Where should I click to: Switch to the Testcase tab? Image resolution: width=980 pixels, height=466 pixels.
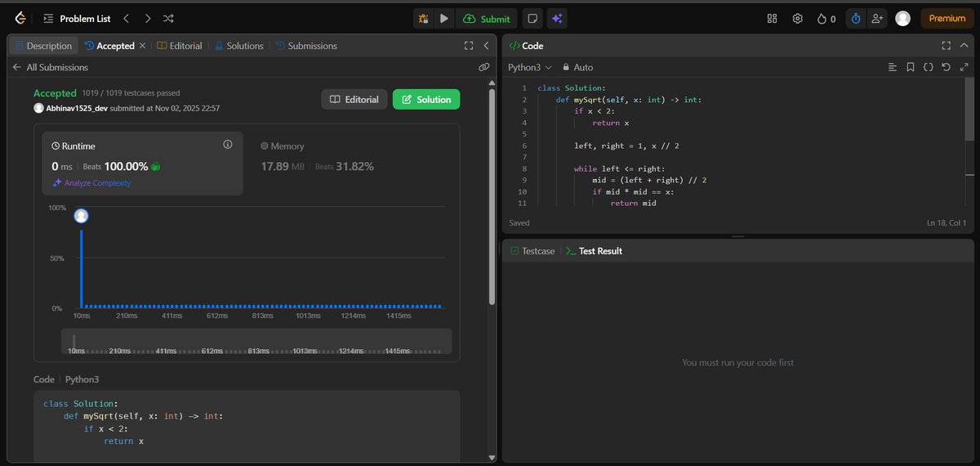click(532, 251)
